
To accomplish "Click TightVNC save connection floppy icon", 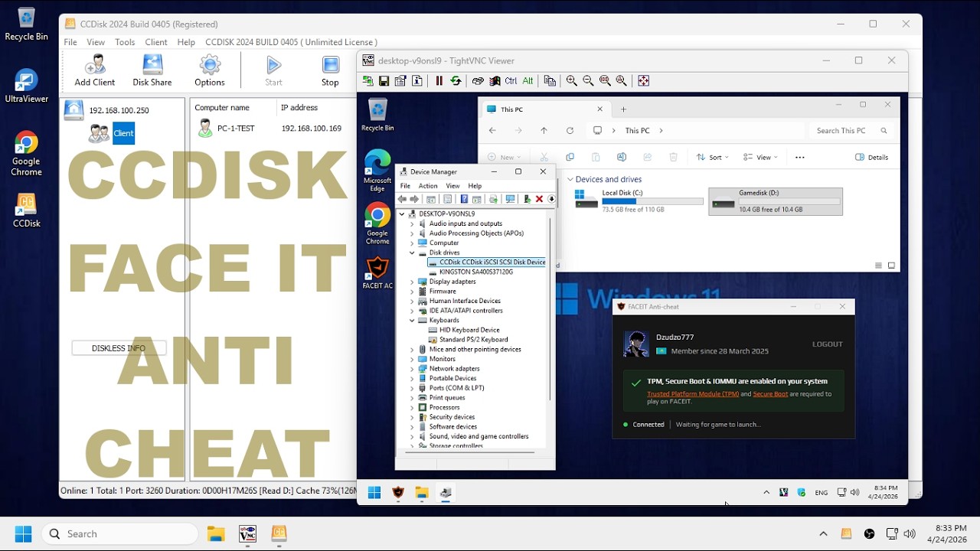I will (384, 80).
